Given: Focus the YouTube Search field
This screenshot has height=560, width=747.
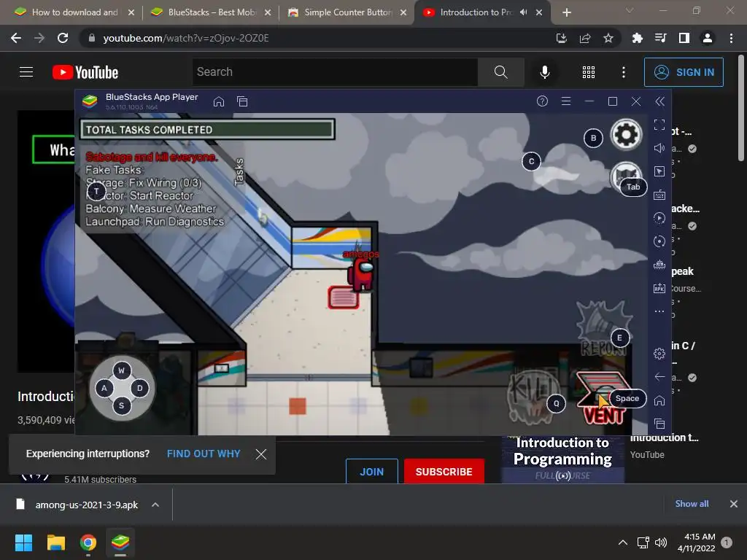Looking at the screenshot, I should (335, 72).
